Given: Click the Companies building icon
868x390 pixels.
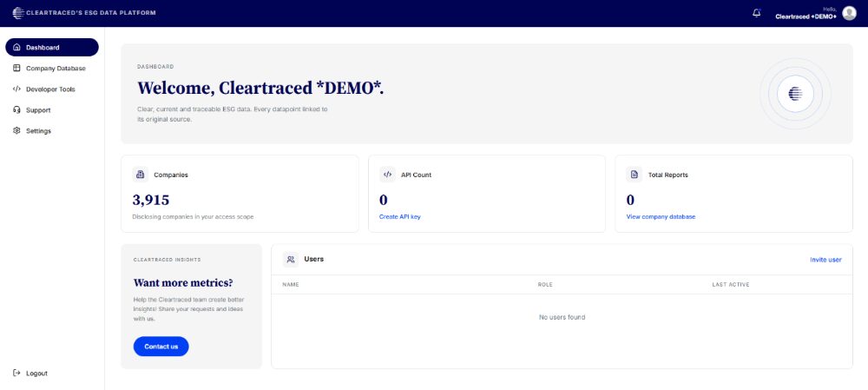Looking at the screenshot, I should coord(141,175).
